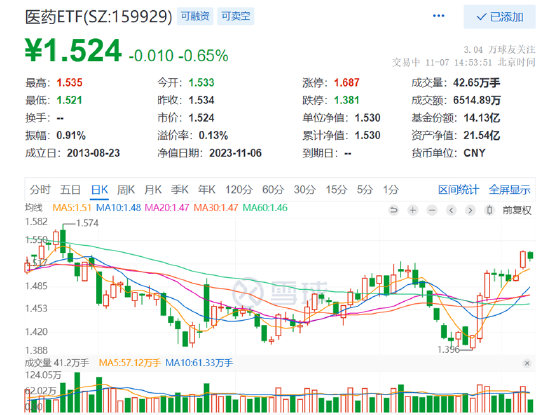Viewport: 550px width, 415px height.
Task: Switch to the 15分 interval tab
Action: click(336, 189)
